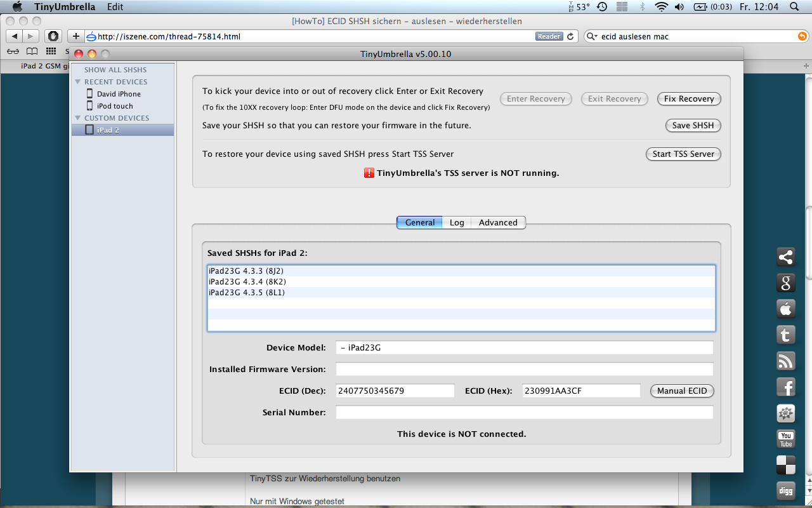Image resolution: width=812 pixels, height=508 pixels.
Task: Click the Wi-Fi status icon
Action: pos(662,7)
